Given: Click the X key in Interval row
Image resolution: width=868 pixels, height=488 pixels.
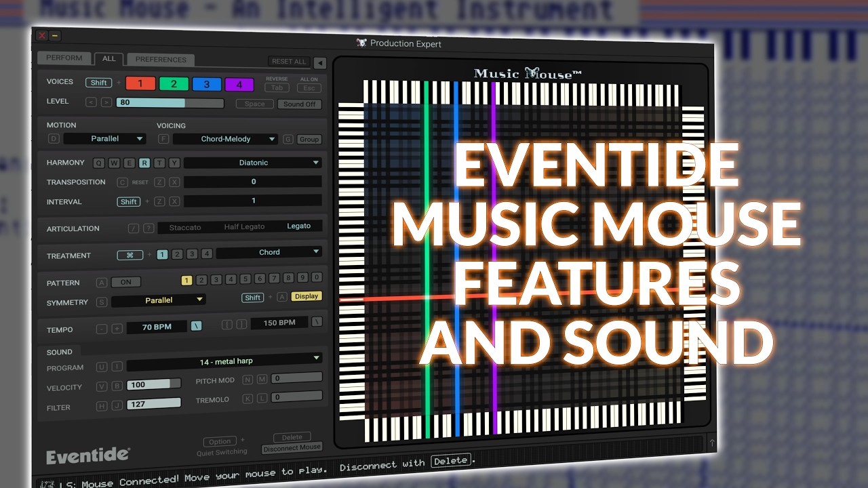Looking at the screenshot, I should [174, 202].
